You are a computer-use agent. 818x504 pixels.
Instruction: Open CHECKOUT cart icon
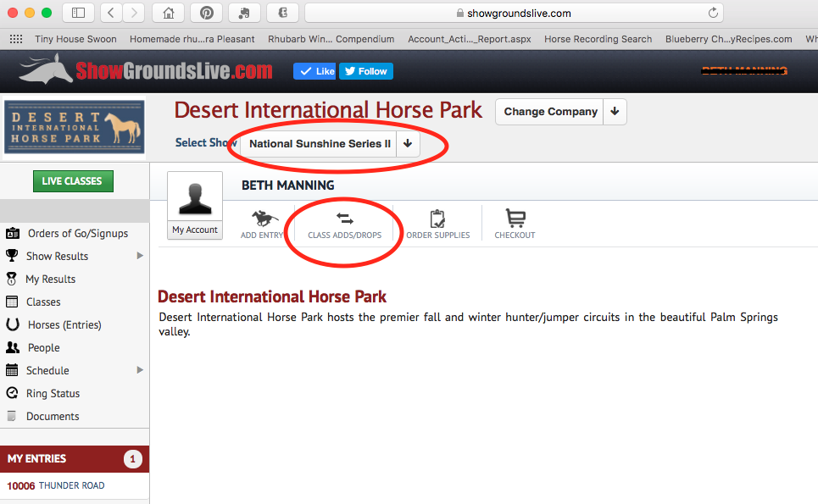(x=515, y=218)
